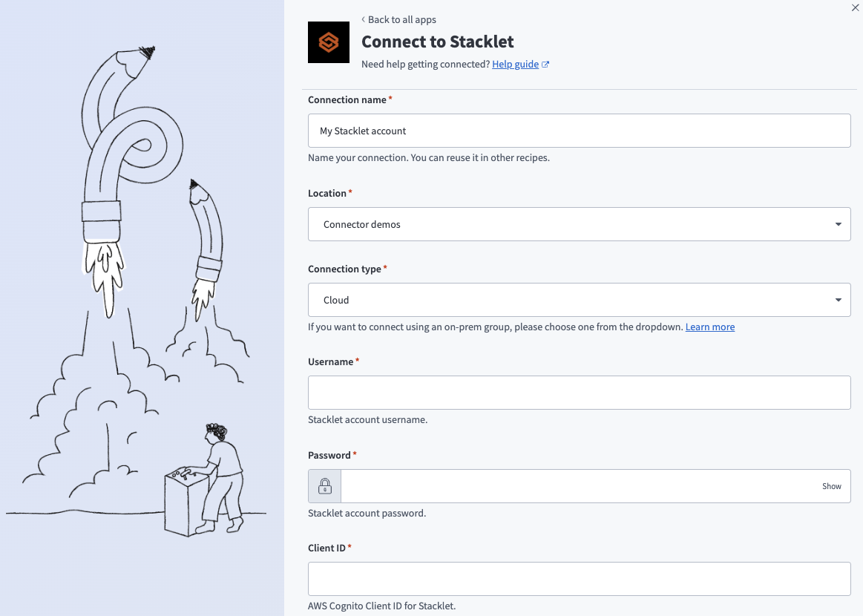
Task: Click the Client ID input field
Action: 579,578
